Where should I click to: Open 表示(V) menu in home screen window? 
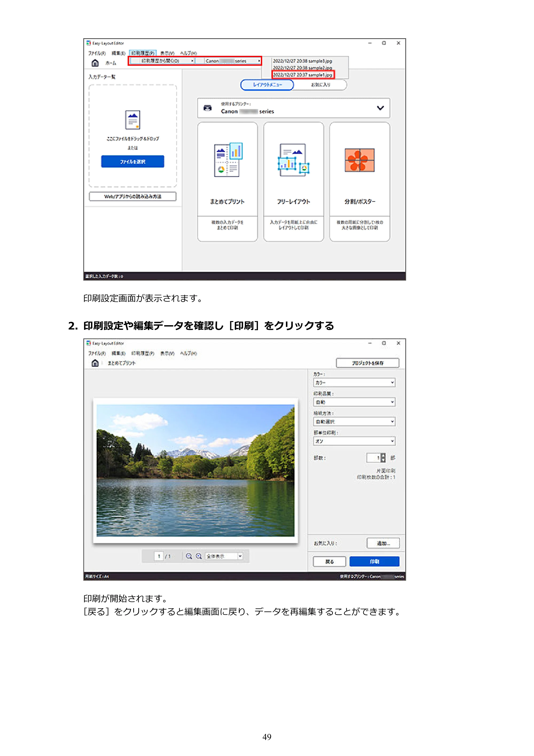167,53
